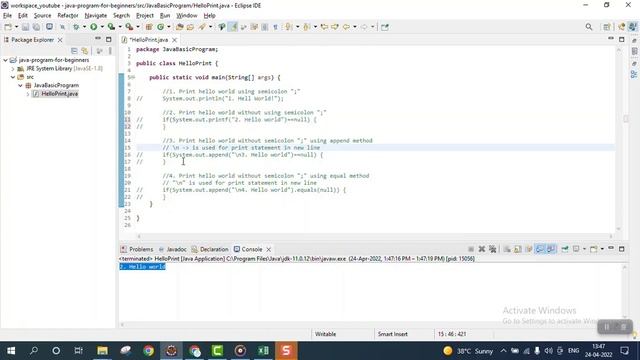Click the Open Type icon in toolbar

tap(180, 27)
